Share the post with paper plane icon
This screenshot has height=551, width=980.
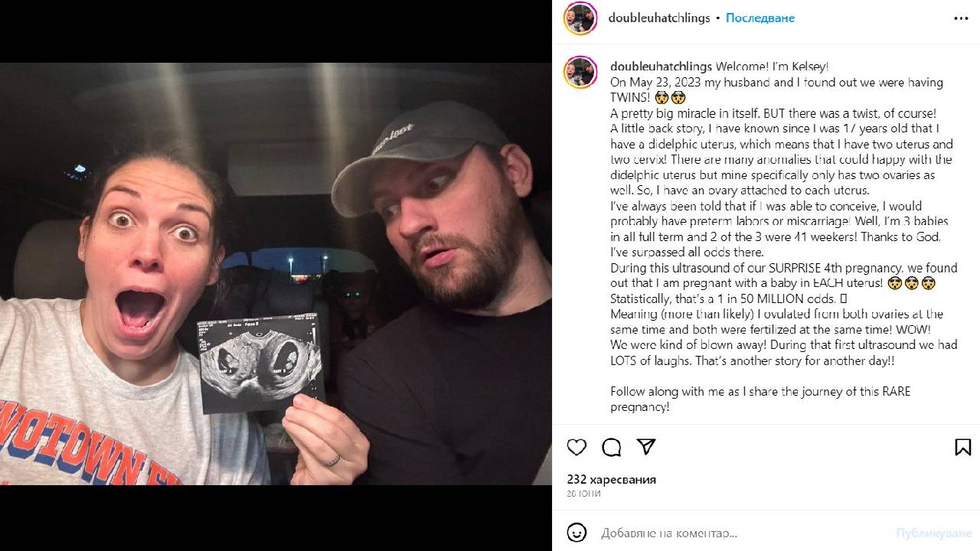(x=646, y=447)
